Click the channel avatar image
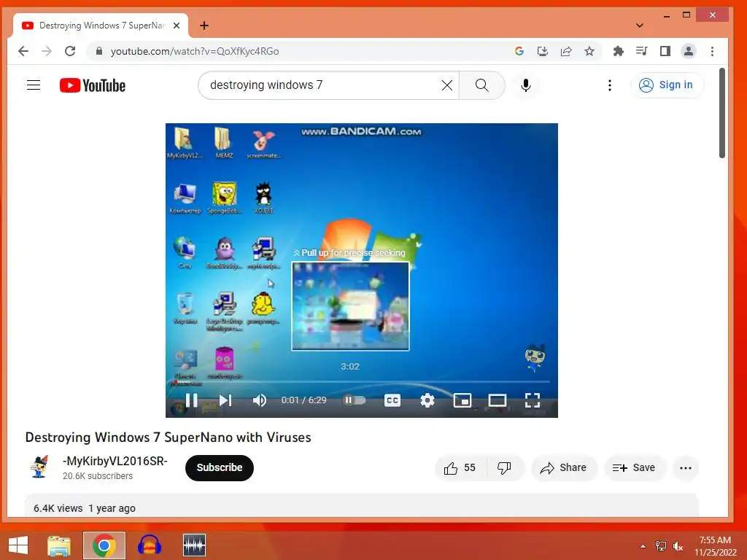 tap(39, 467)
